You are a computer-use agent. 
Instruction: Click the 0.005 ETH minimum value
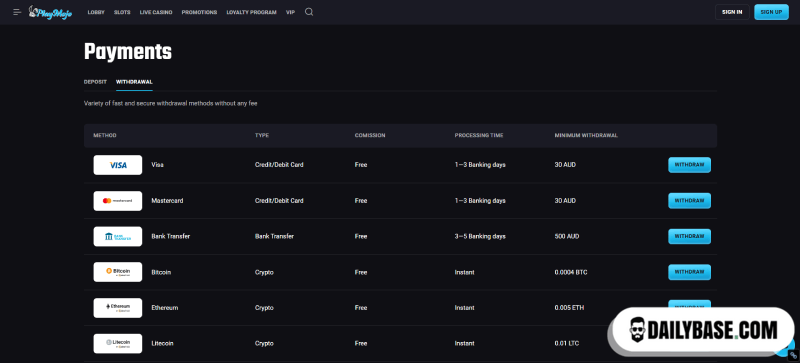click(569, 308)
